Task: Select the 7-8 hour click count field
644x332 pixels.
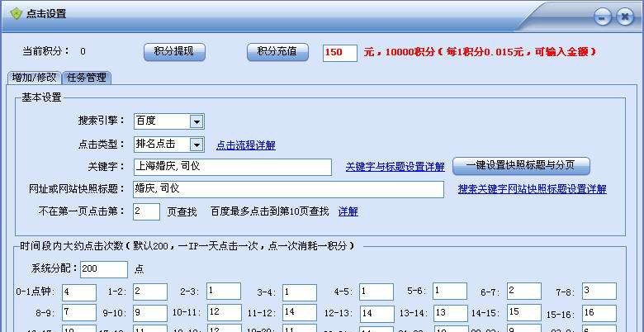Action: pyautogui.click(x=599, y=291)
